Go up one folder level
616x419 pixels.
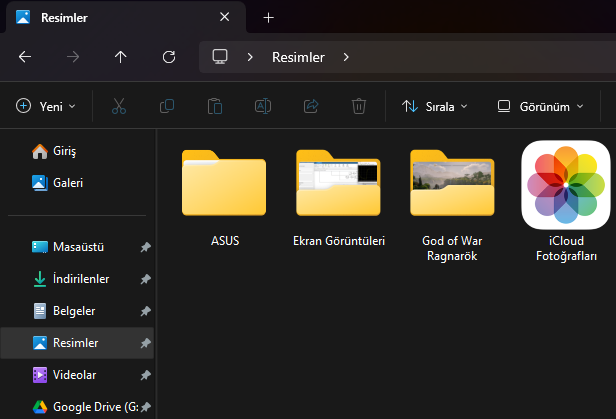click(121, 57)
